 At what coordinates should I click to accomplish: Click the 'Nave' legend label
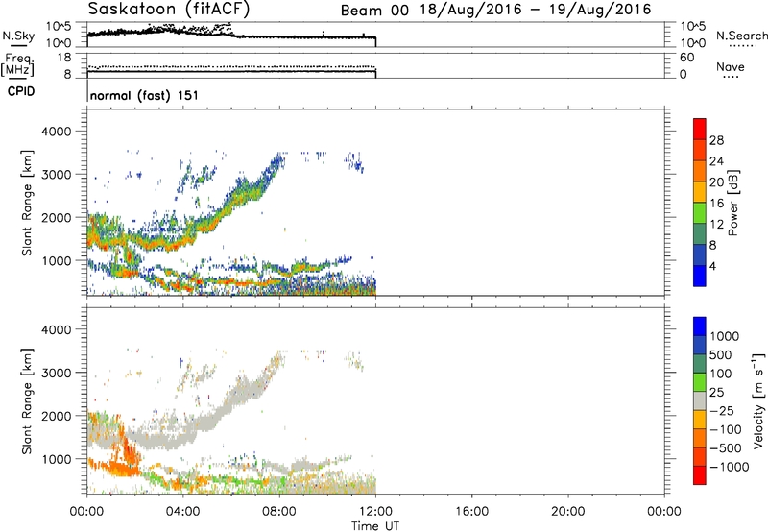(731, 67)
